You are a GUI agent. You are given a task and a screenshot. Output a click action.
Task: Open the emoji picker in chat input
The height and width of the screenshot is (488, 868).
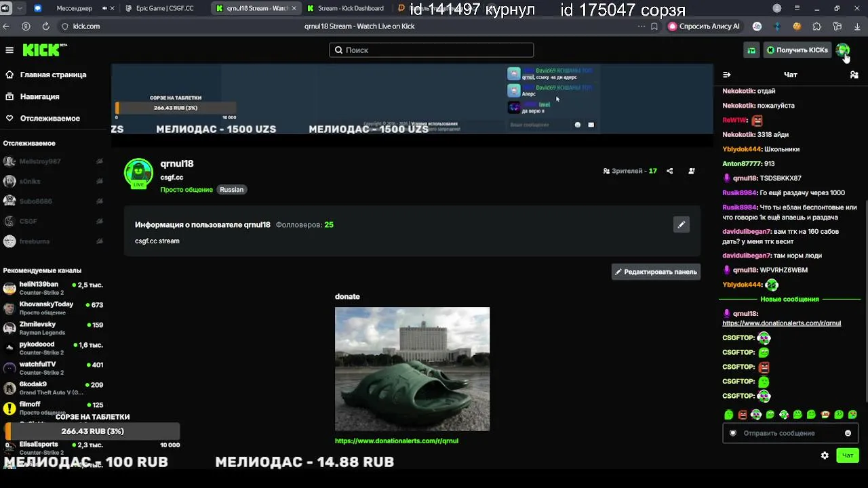point(848,433)
